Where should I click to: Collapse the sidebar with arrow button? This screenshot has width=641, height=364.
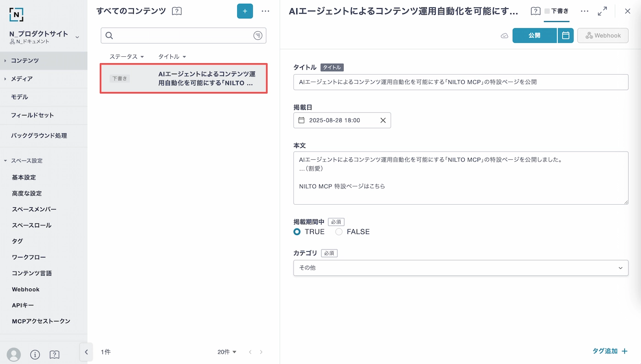click(x=86, y=352)
